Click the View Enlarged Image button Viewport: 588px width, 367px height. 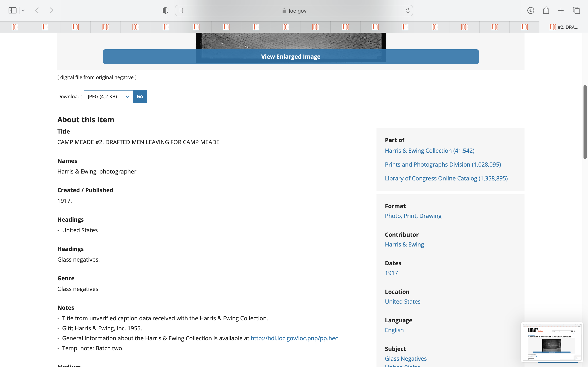tap(291, 56)
